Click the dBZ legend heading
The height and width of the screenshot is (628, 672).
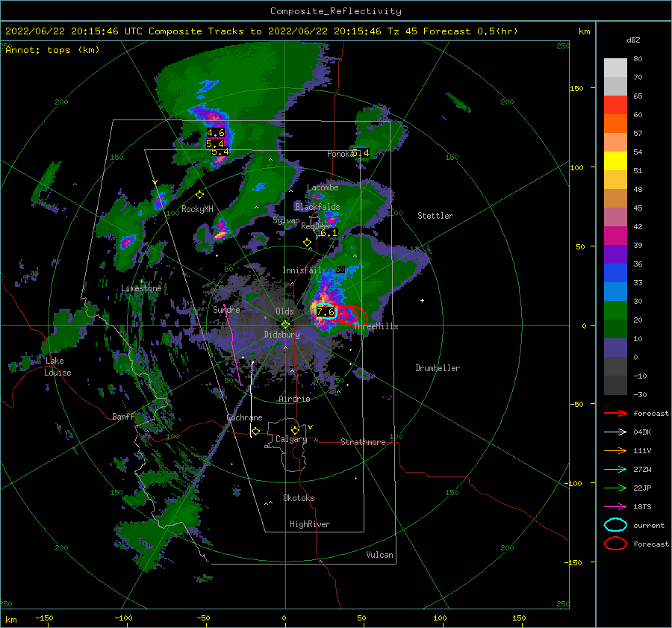(x=633, y=40)
